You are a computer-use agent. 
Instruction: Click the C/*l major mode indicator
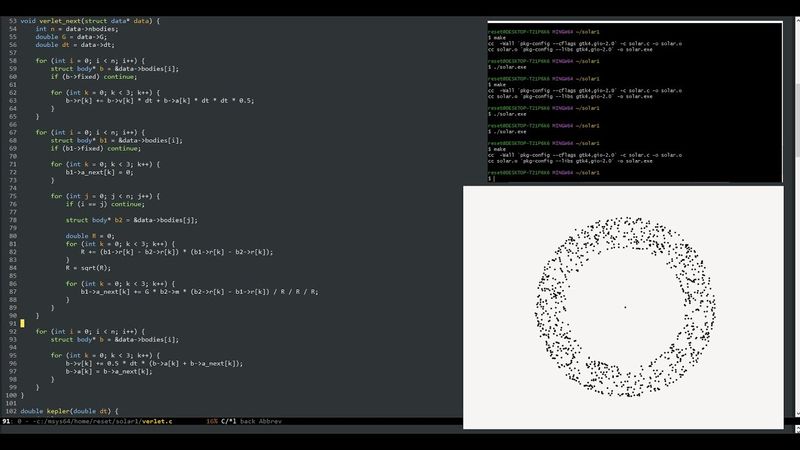point(228,422)
